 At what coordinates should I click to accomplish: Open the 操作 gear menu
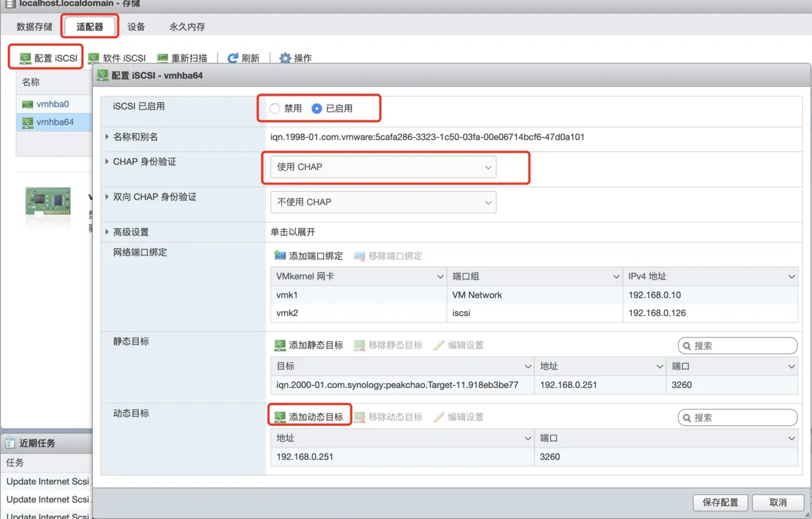[x=295, y=57]
